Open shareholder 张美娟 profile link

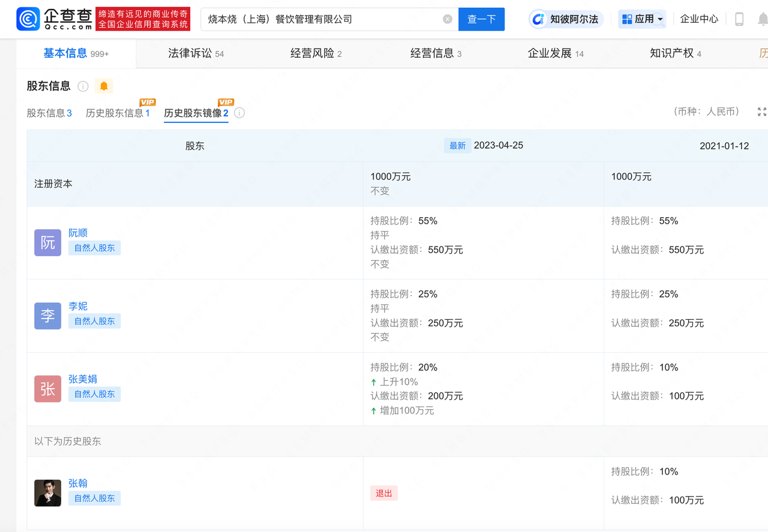pyautogui.click(x=83, y=379)
